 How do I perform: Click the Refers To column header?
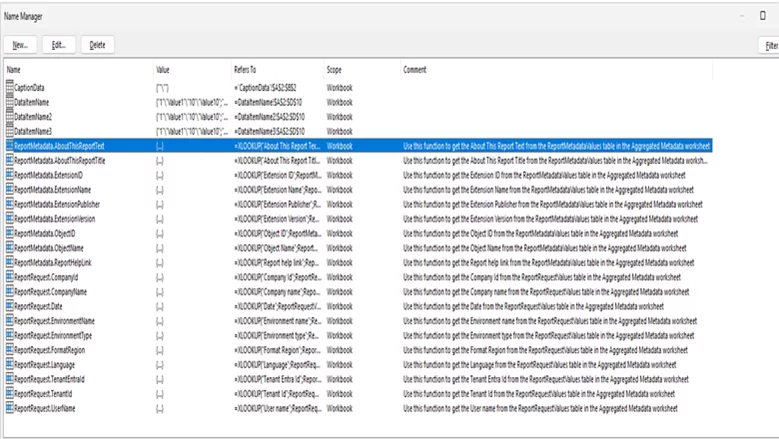coord(245,70)
